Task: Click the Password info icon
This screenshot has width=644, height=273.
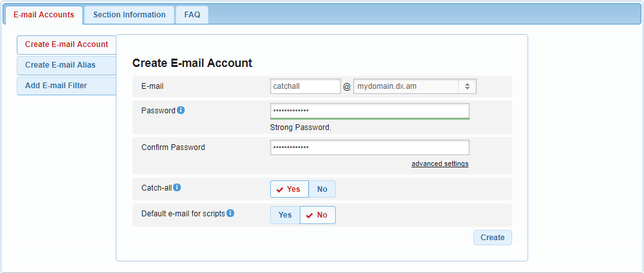Action: pyautogui.click(x=181, y=110)
